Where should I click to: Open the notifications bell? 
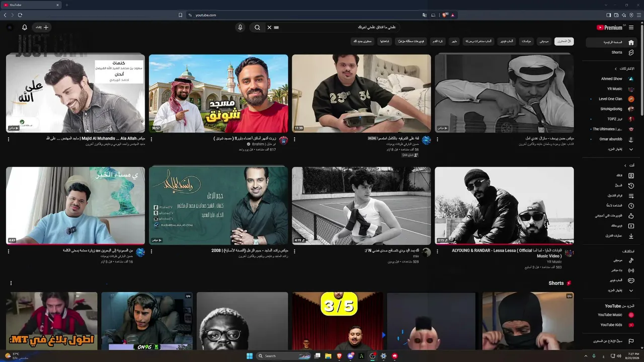[24, 27]
